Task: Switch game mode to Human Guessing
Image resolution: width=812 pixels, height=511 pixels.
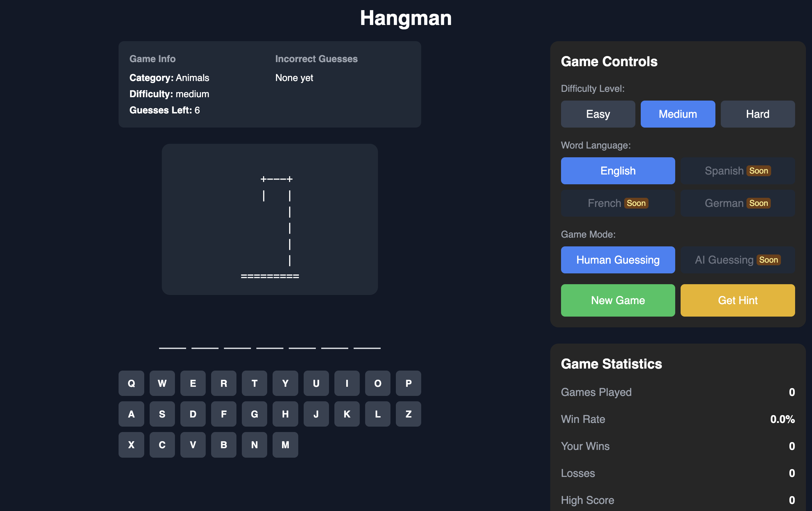Action: (618, 260)
